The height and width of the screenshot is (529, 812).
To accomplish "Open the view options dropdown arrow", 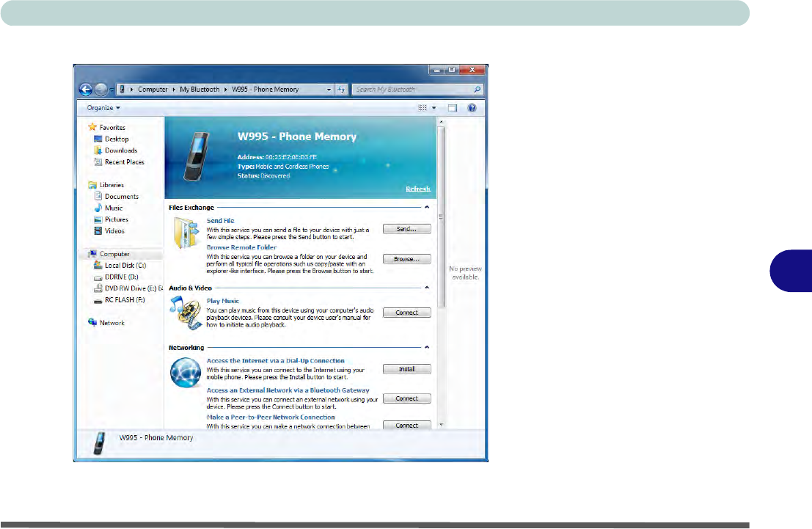I will [434, 108].
